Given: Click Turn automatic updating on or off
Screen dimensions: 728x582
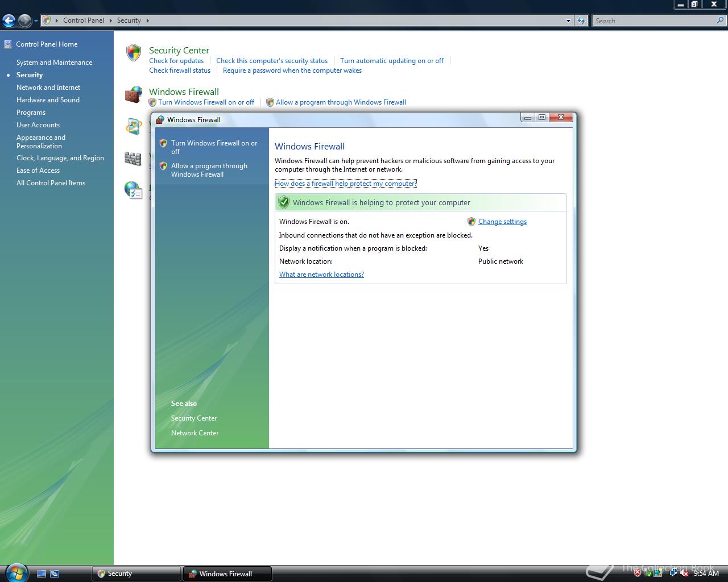Looking at the screenshot, I should pyautogui.click(x=392, y=61).
